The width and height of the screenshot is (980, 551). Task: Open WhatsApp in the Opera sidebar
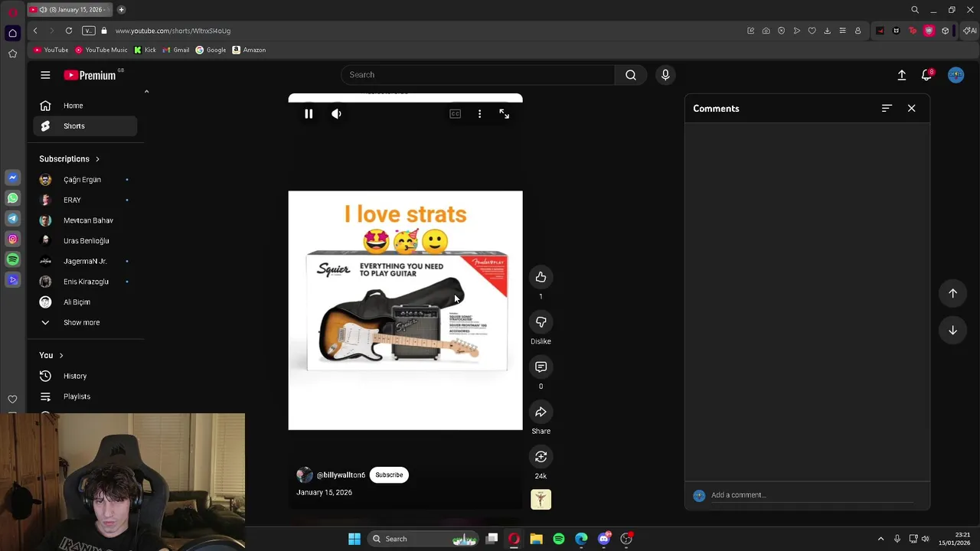12,198
